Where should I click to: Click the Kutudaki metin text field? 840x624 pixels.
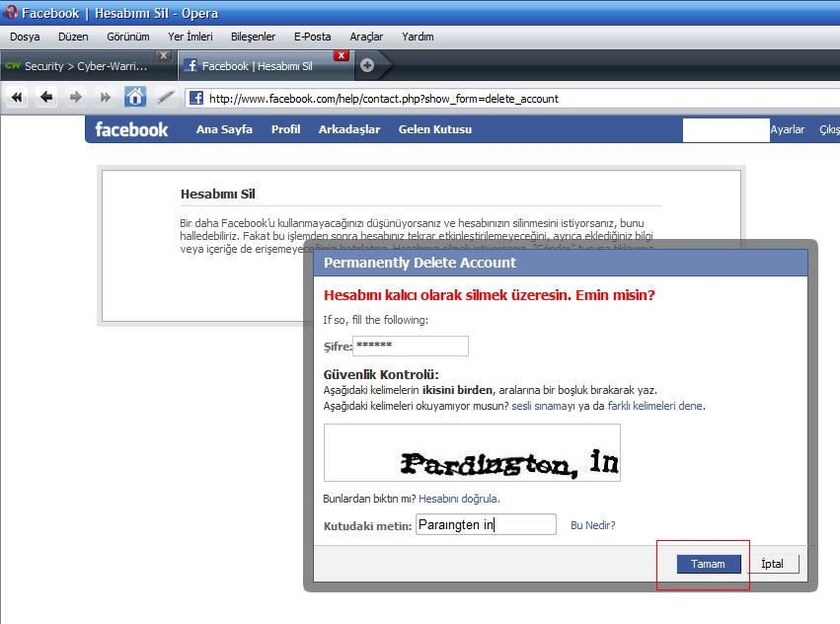point(486,524)
